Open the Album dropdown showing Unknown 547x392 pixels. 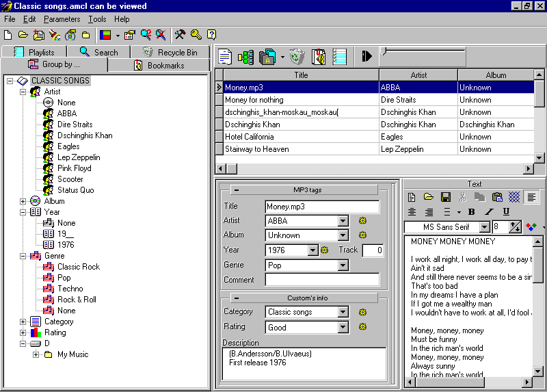[x=343, y=235]
